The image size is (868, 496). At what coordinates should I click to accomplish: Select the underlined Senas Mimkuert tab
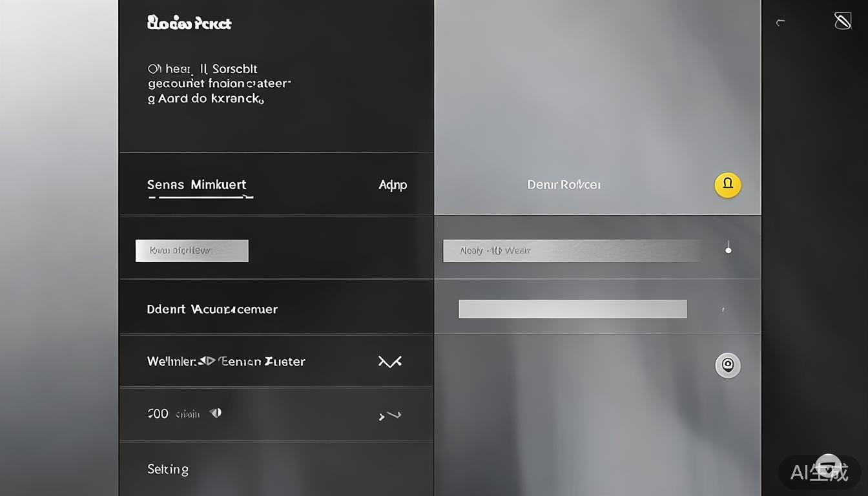[x=197, y=185]
